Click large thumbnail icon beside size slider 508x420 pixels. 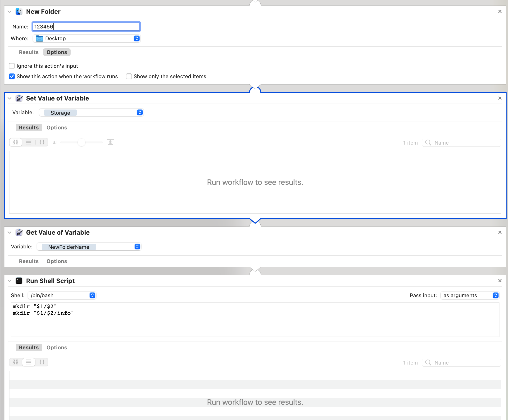pyautogui.click(x=110, y=142)
